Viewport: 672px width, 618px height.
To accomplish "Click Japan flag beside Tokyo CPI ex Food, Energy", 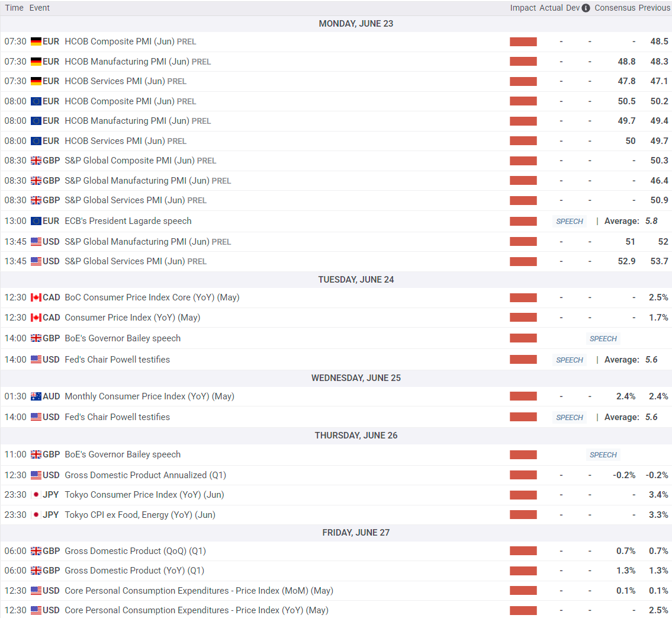I will click(x=36, y=515).
